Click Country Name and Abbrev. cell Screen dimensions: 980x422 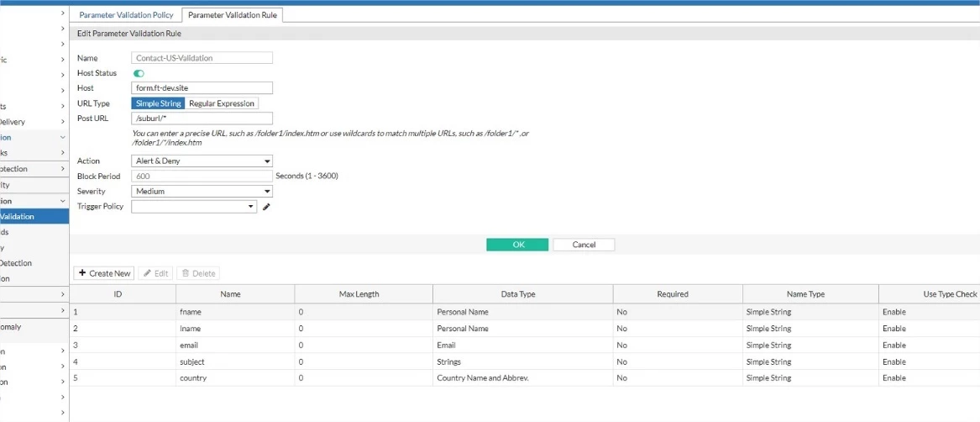(x=522, y=378)
